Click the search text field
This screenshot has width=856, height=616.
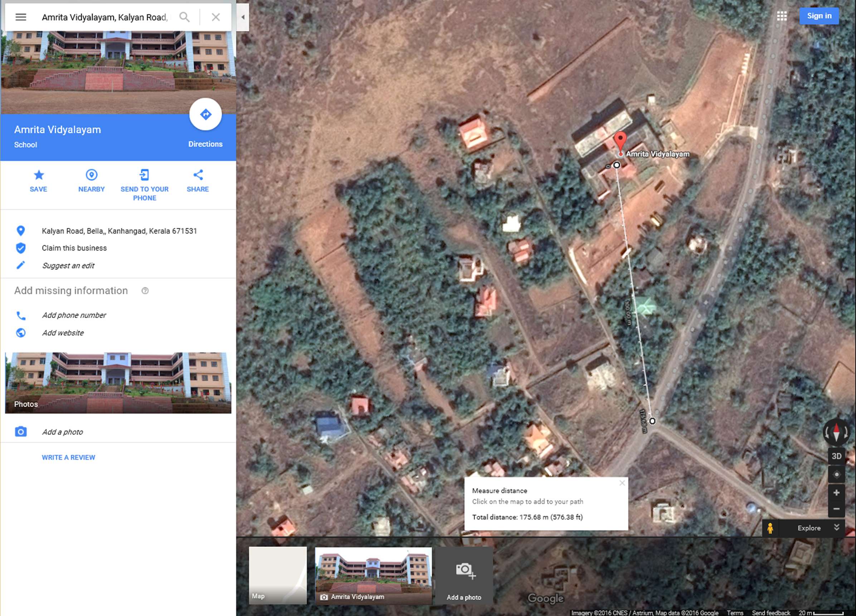click(105, 17)
